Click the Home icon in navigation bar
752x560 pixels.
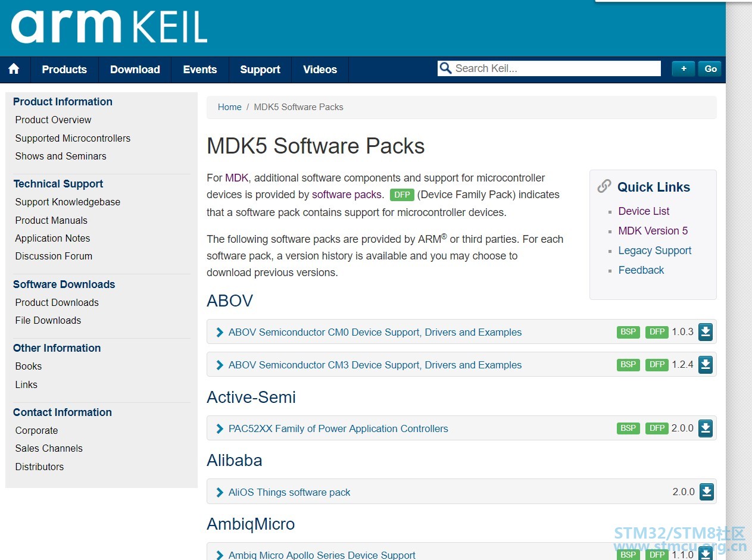coord(14,69)
